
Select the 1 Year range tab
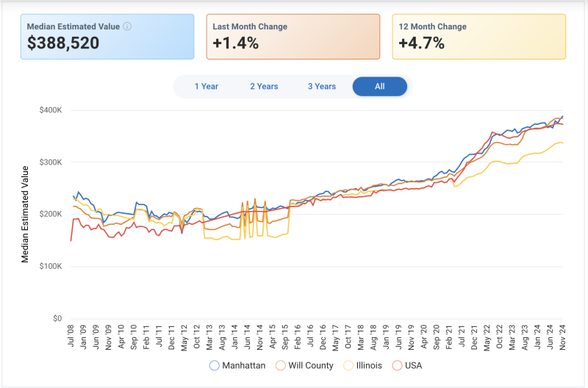[x=206, y=87]
